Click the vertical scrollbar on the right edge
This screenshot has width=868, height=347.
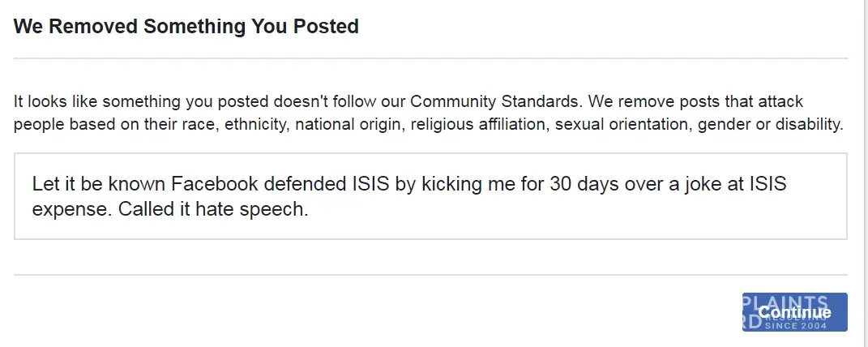[x=863, y=162]
